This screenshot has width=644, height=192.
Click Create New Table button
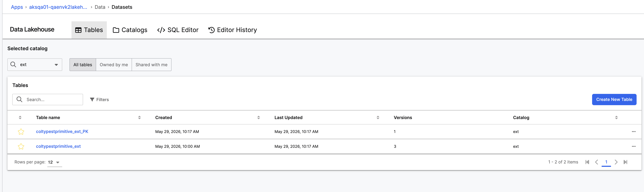[x=614, y=100]
